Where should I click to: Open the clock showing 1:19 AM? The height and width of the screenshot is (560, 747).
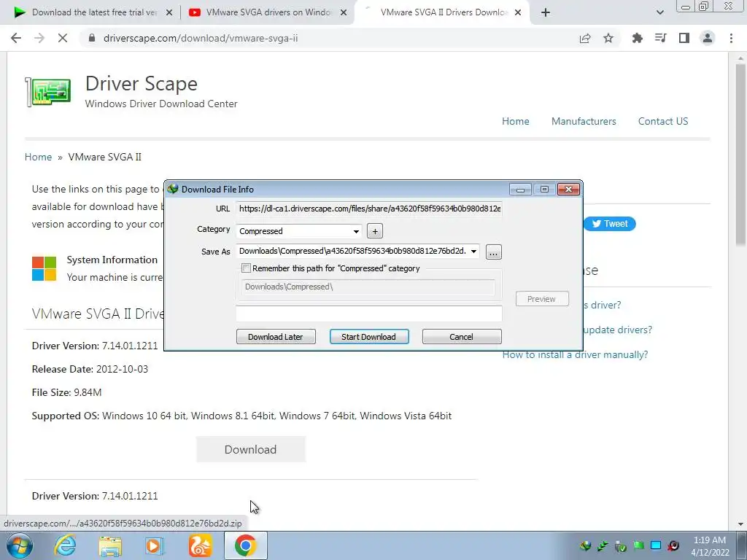[710, 546]
